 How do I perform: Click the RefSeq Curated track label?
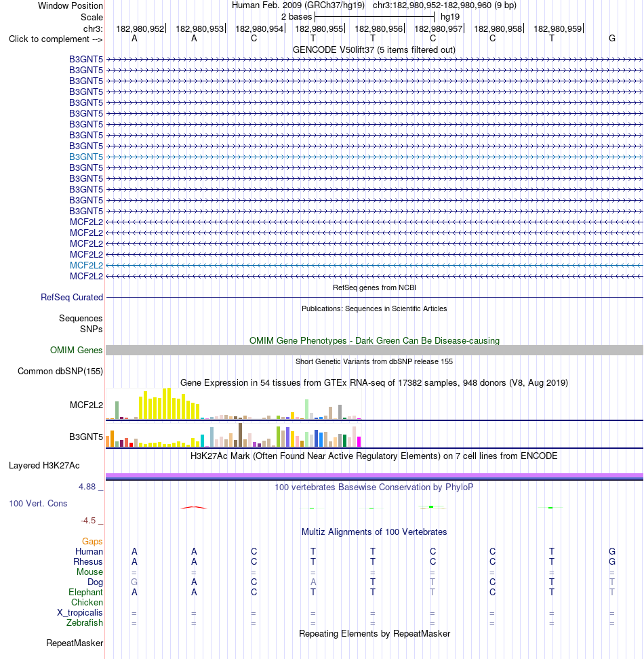pos(71,297)
